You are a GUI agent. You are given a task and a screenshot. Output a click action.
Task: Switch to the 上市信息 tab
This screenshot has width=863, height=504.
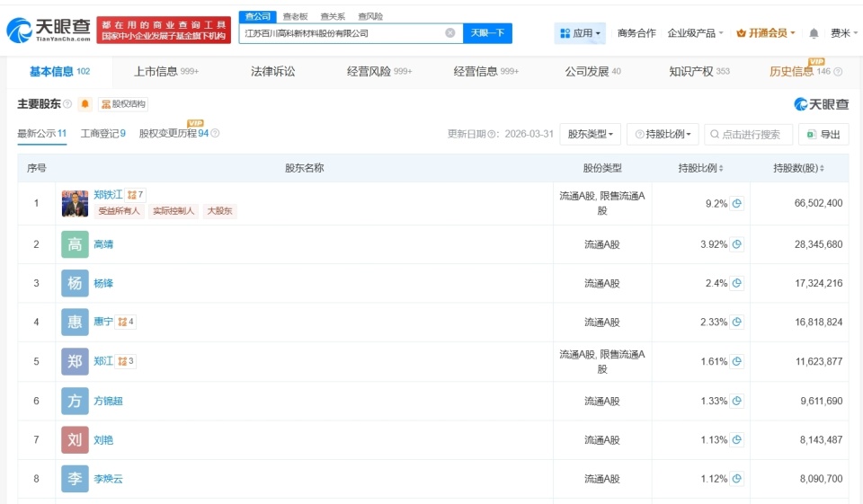pyautogui.click(x=166, y=72)
